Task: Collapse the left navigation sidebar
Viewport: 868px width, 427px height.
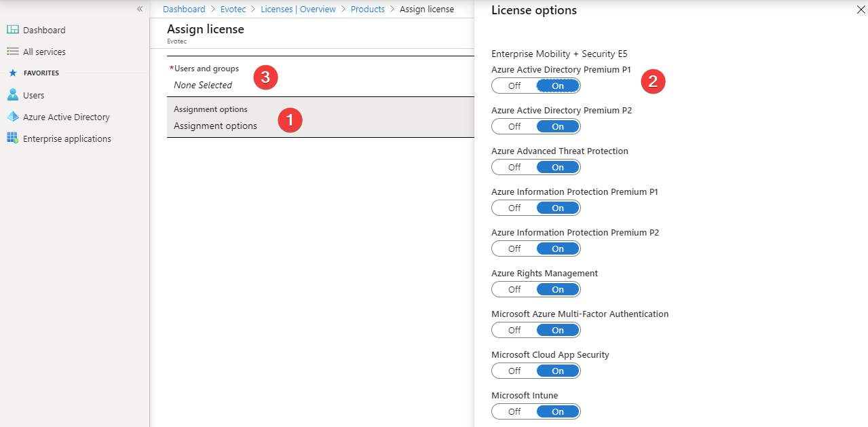Action: [x=140, y=9]
